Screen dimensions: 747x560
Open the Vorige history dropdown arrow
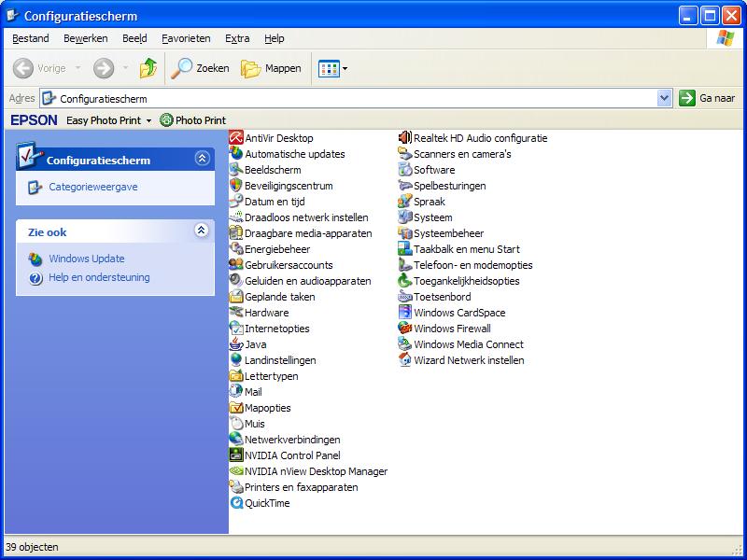click(x=78, y=68)
